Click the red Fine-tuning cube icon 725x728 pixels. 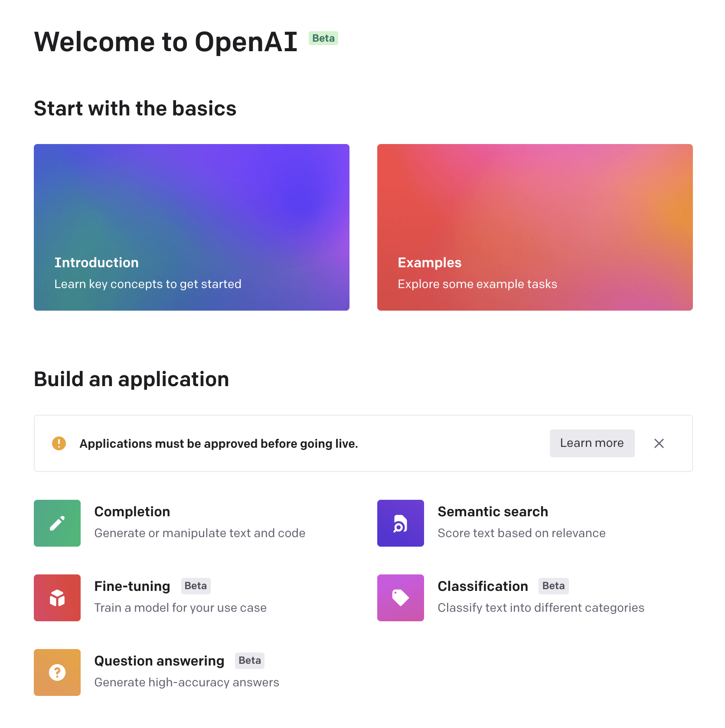pyautogui.click(x=57, y=598)
